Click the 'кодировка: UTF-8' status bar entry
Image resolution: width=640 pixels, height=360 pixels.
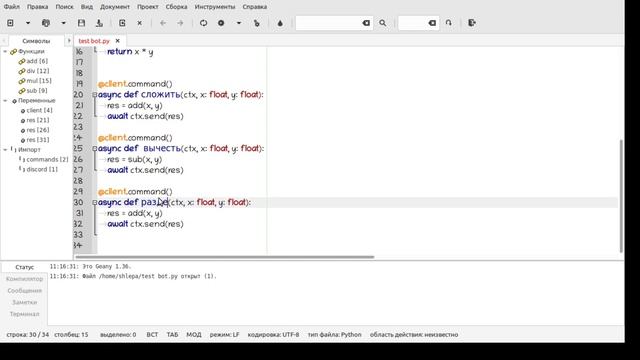[x=273, y=335]
